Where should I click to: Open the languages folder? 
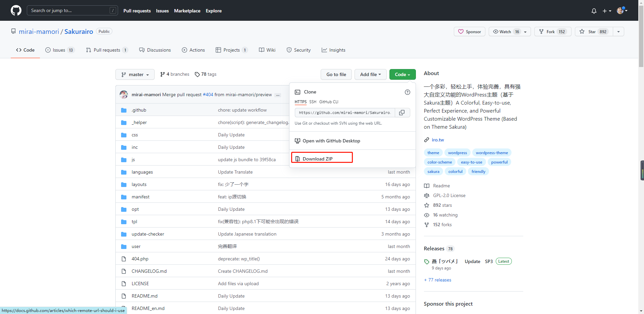pyautogui.click(x=142, y=172)
